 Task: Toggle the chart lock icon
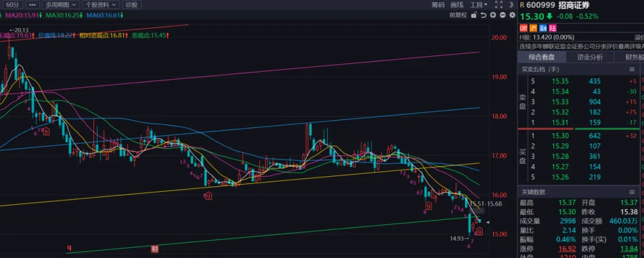click(474, 15)
